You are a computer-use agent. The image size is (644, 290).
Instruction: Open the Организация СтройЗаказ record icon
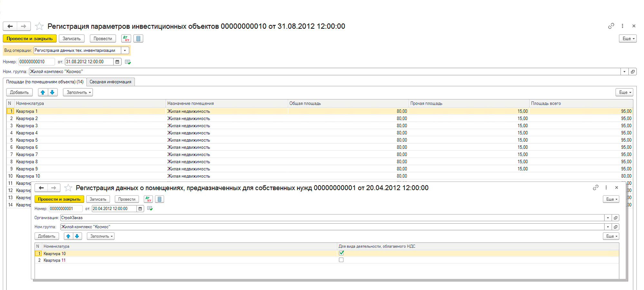[x=615, y=218]
